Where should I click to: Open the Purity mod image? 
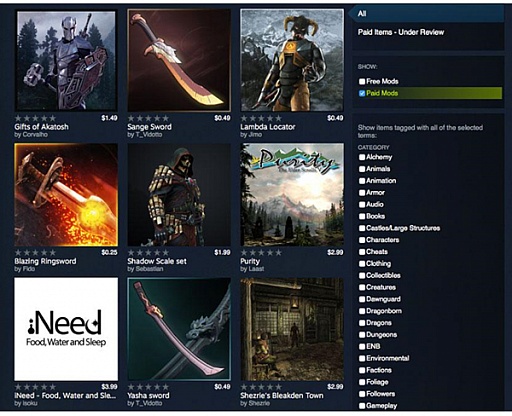[292, 195]
